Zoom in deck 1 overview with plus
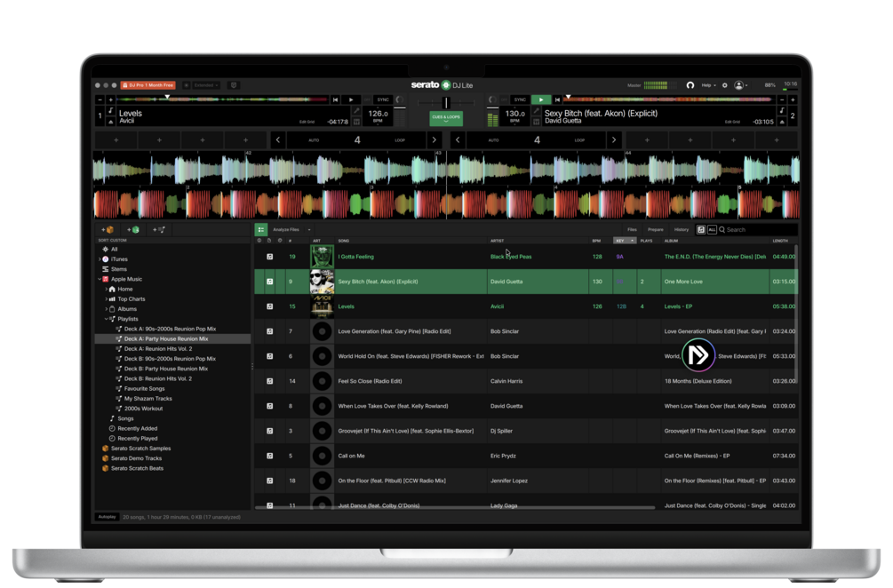893x588 pixels. pyautogui.click(x=110, y=99)
